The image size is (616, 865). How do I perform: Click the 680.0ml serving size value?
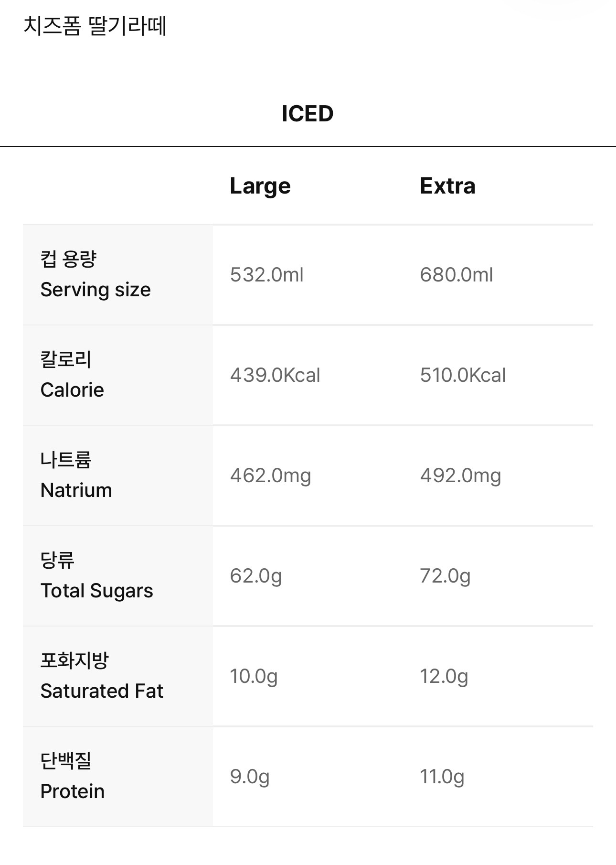[x=457, y=275]
